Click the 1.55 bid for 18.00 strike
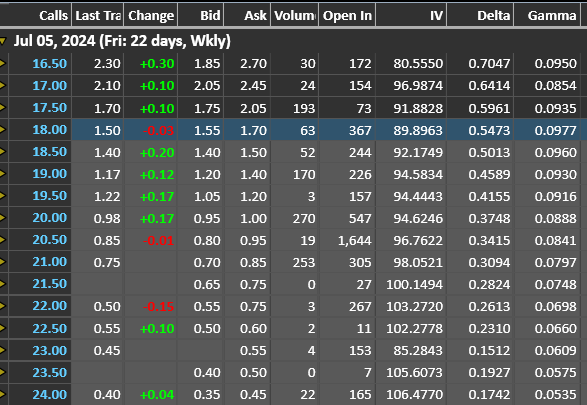Image resolution: width=587 pixels, height=405 pixels. (207, 130)
